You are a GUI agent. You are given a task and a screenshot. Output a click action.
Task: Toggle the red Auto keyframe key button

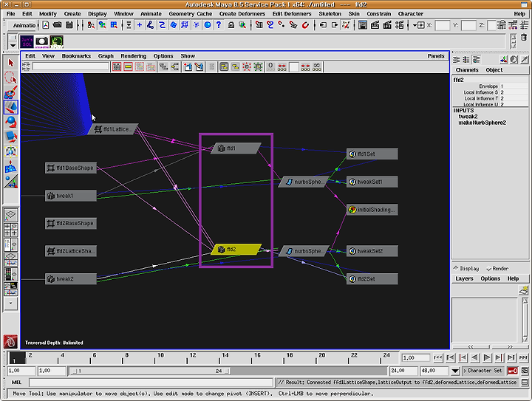click(512, 371)
